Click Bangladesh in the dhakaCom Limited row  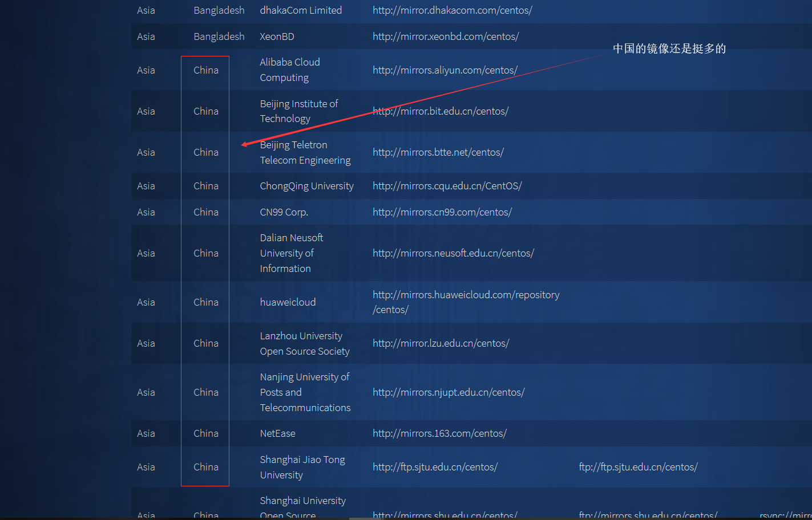[219, 10]
